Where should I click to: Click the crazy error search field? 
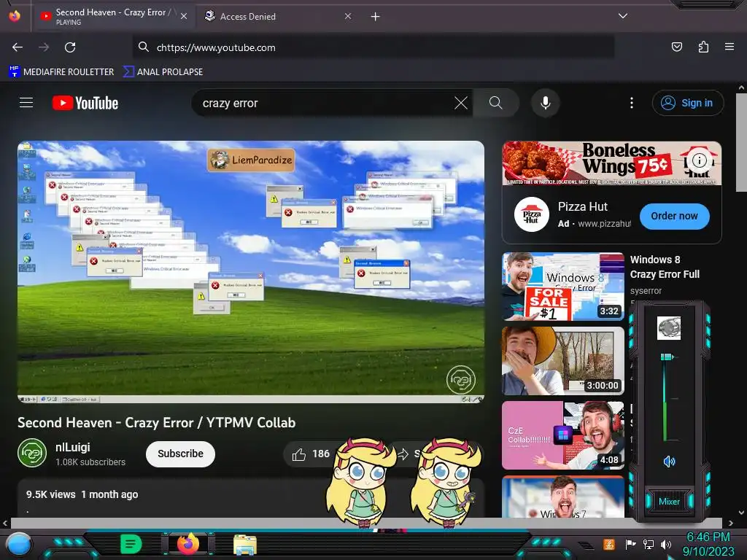pos(324,103)
